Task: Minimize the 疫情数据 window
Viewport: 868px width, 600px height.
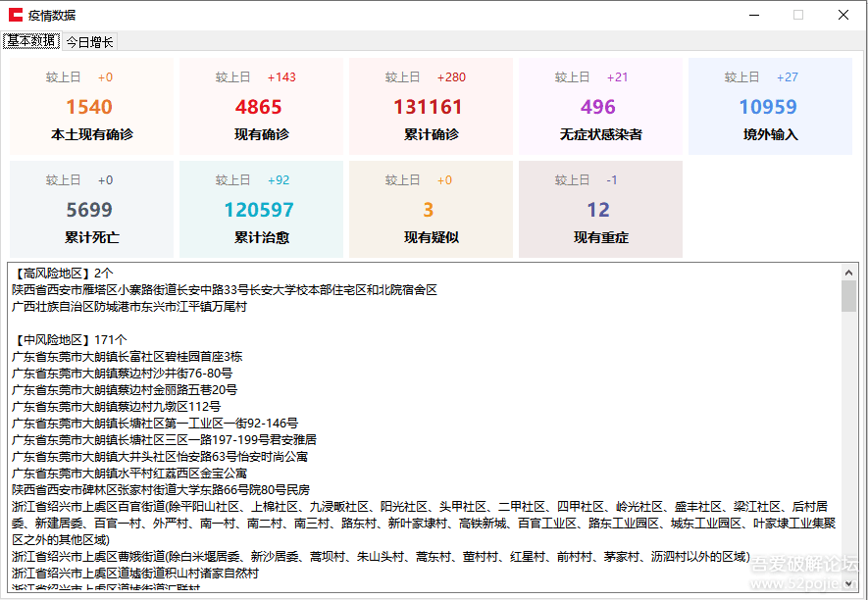Action: pos(754,15)
